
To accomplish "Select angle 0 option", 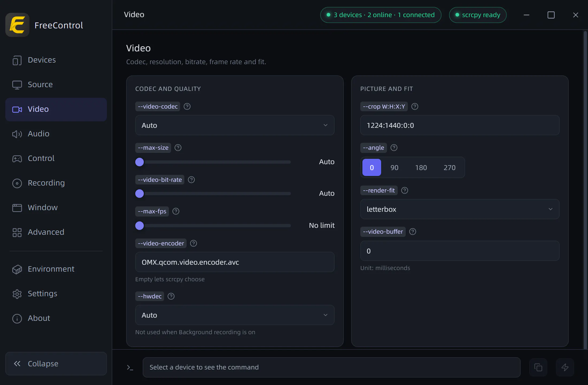I will click(x=372, y=167).
